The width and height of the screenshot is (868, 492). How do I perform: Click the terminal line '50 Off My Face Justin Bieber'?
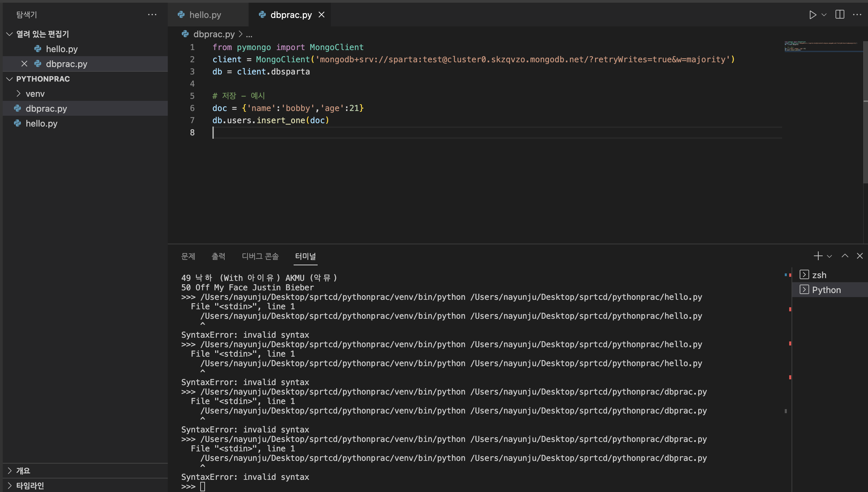click(248, 288)
